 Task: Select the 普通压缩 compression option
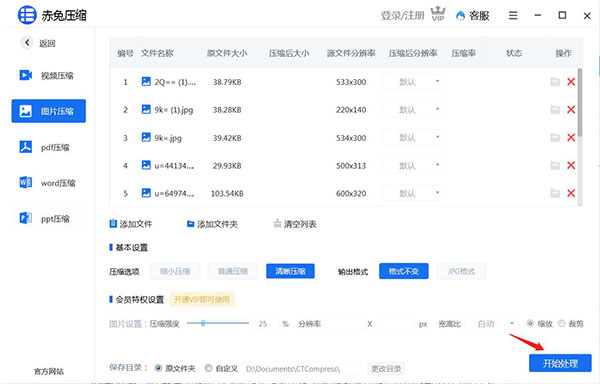pyautogui.click(x=233, y=271)
